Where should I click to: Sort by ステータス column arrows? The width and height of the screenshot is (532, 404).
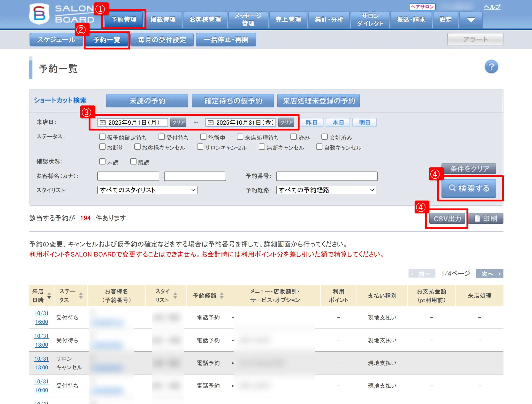click(81, 295)
